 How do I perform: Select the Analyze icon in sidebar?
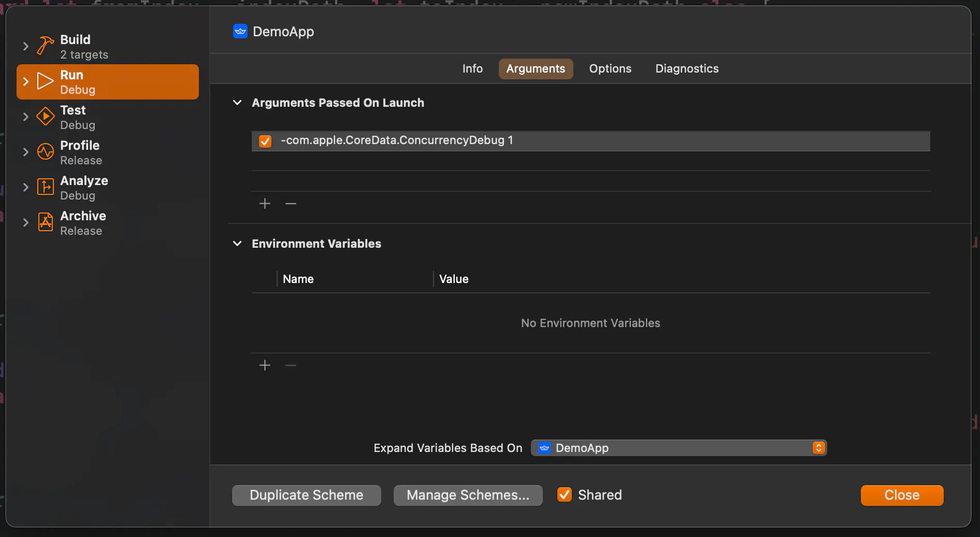click(46, 187)
